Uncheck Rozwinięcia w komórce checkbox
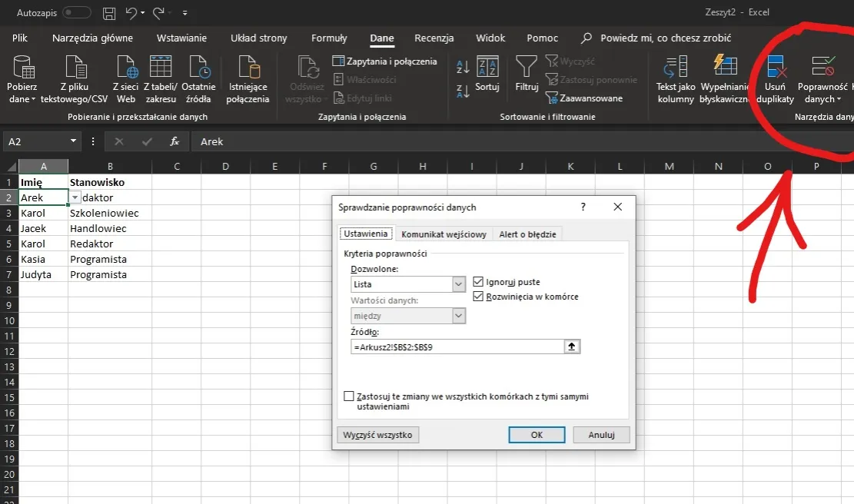 coord(479,297)
